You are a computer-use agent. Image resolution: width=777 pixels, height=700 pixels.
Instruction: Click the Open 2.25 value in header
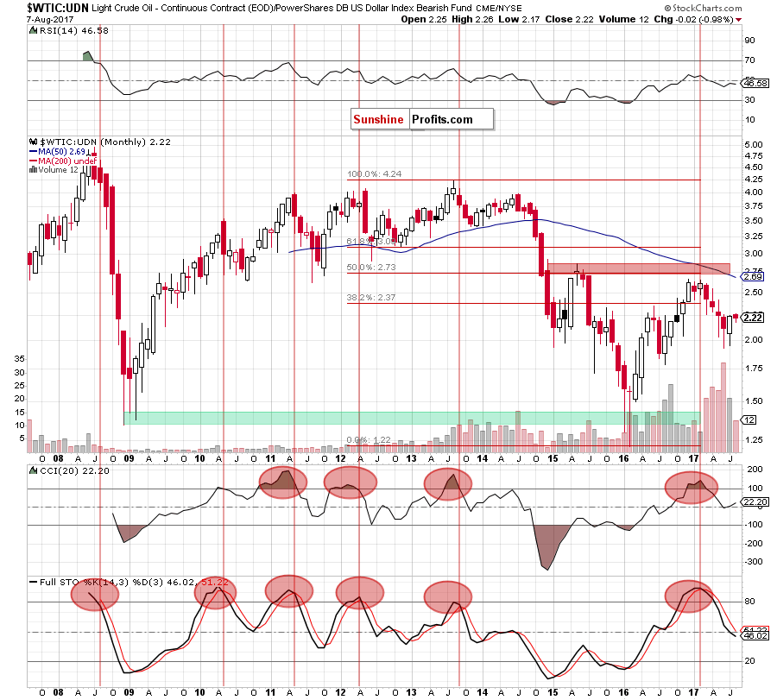tap(424, 20)
